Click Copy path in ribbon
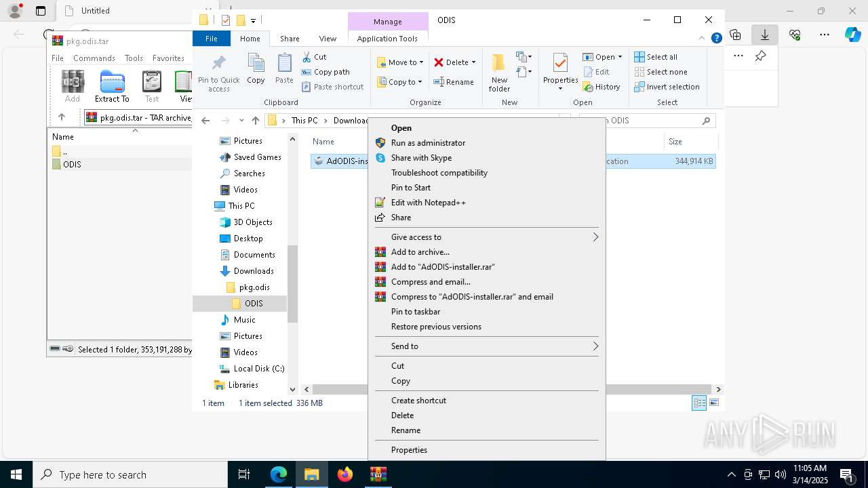The image size is (868, 488). click(x=325, y=72)
